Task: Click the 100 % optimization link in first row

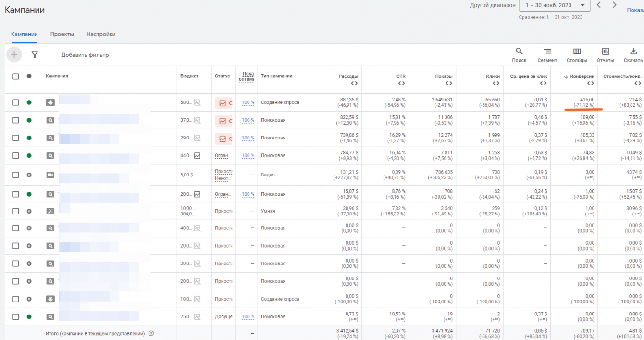Action: point(248,102)
